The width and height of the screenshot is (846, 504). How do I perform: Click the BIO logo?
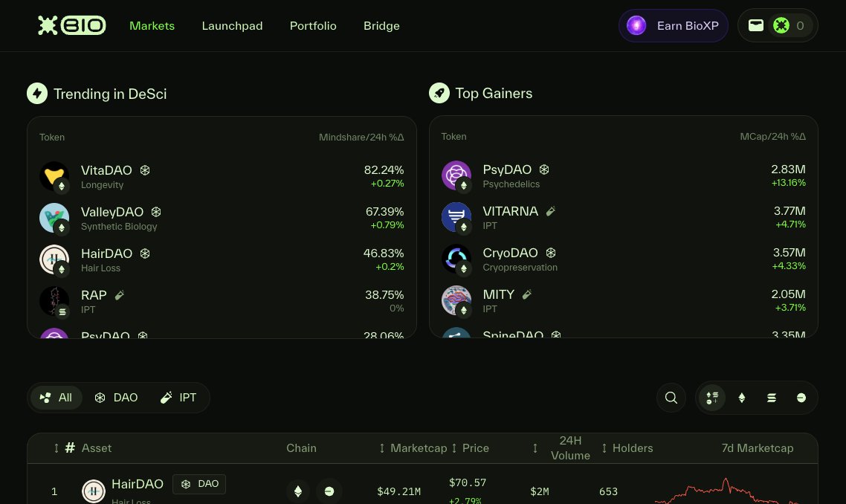[x=72, y=25]
